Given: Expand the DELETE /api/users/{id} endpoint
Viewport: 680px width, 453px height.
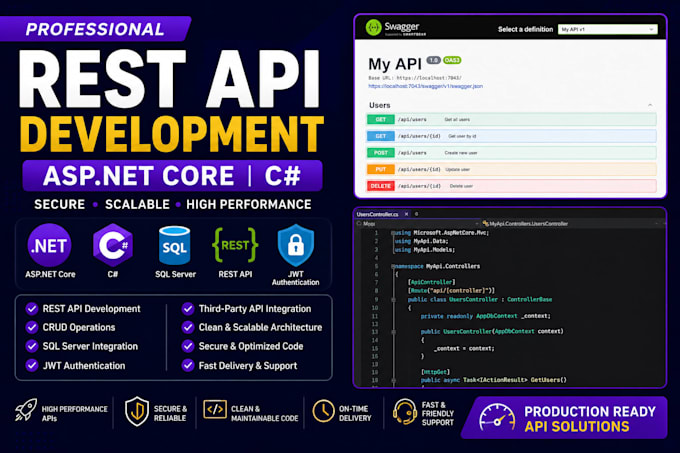Looking at the screenshot, I should pos(511,186).
